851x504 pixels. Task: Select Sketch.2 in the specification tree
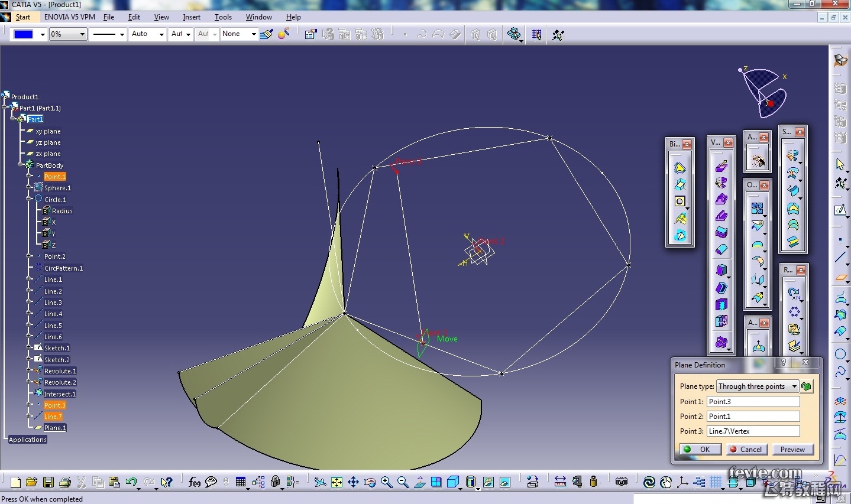(57, 359)
